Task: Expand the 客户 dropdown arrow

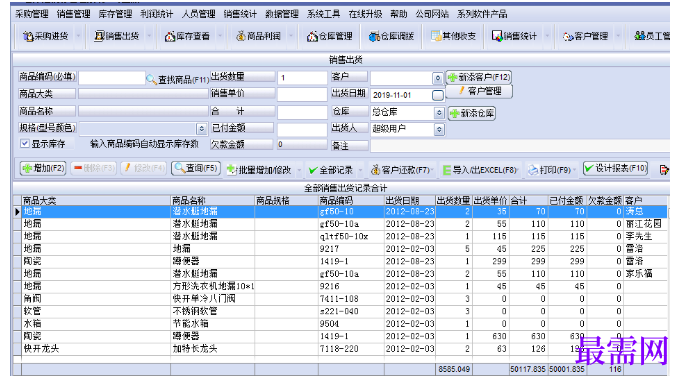Action: 437,78
